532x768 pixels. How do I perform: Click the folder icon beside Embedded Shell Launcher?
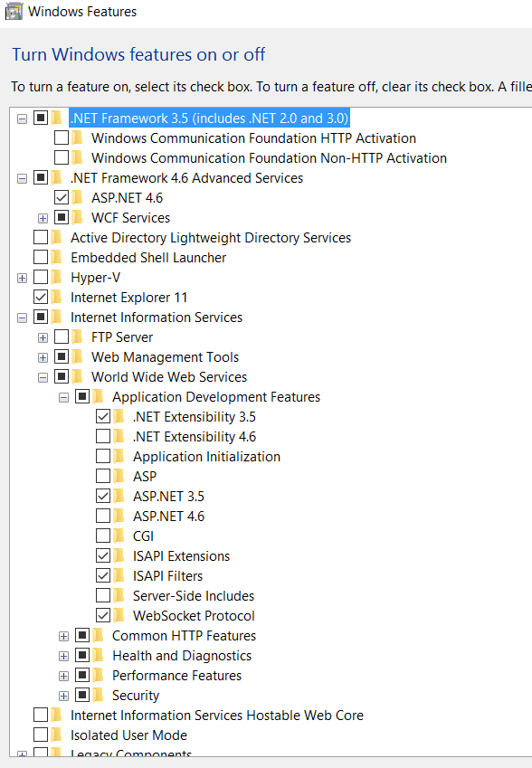pyautogui.click(x=57, y=258)
